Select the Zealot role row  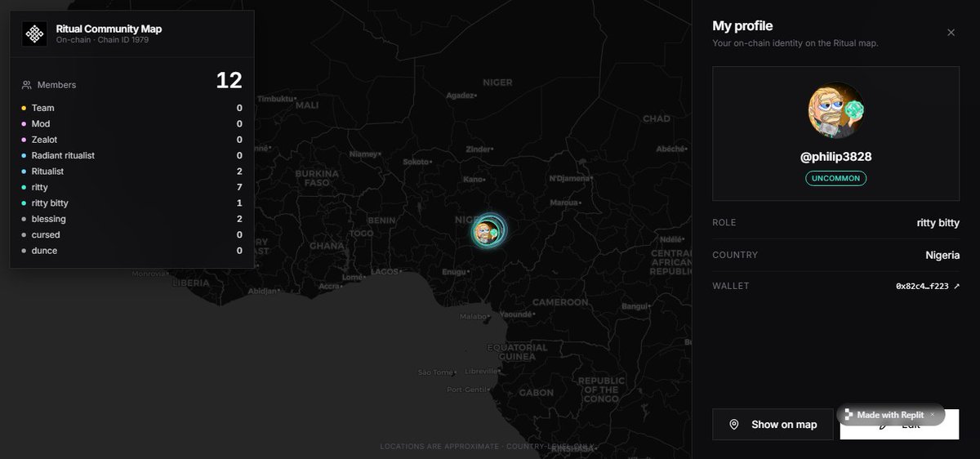point(132,140)
